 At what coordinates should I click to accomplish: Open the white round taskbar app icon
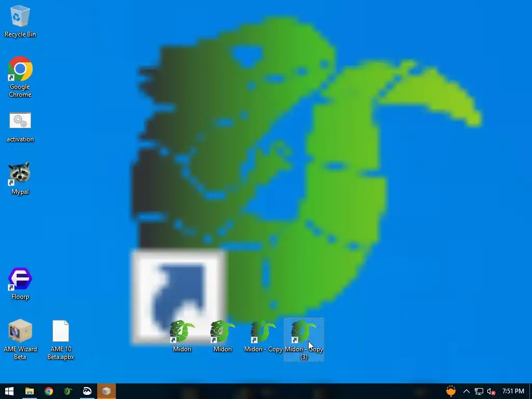[87, 391]
